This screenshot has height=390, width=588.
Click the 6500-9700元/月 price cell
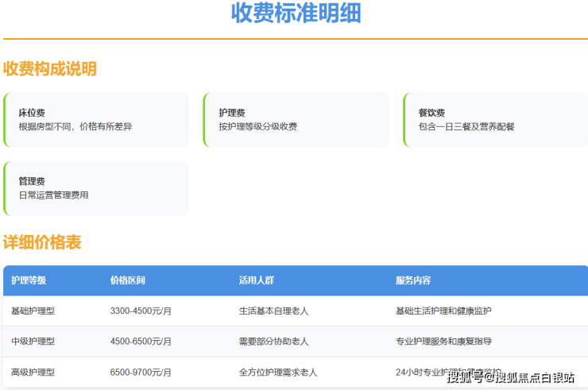click(141, 372)
